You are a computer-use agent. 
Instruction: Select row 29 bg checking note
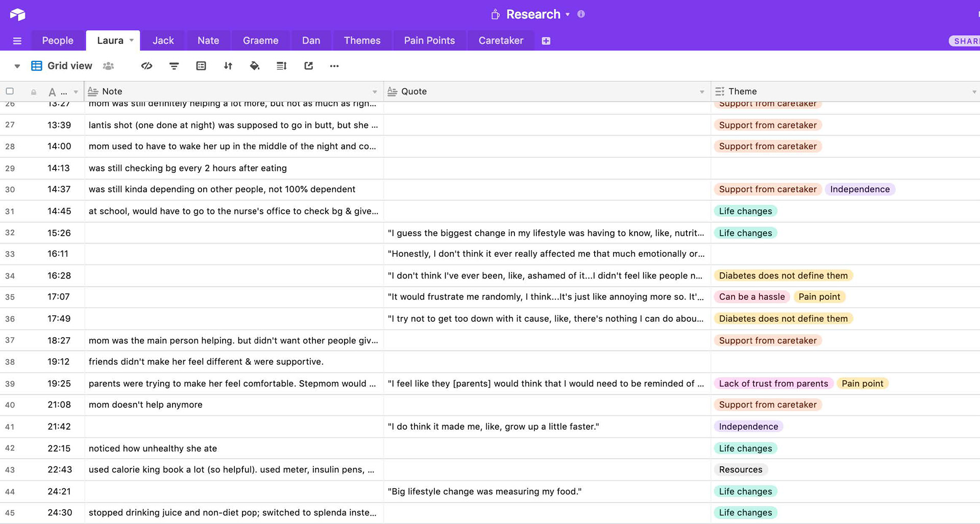[x=234, y=168]
